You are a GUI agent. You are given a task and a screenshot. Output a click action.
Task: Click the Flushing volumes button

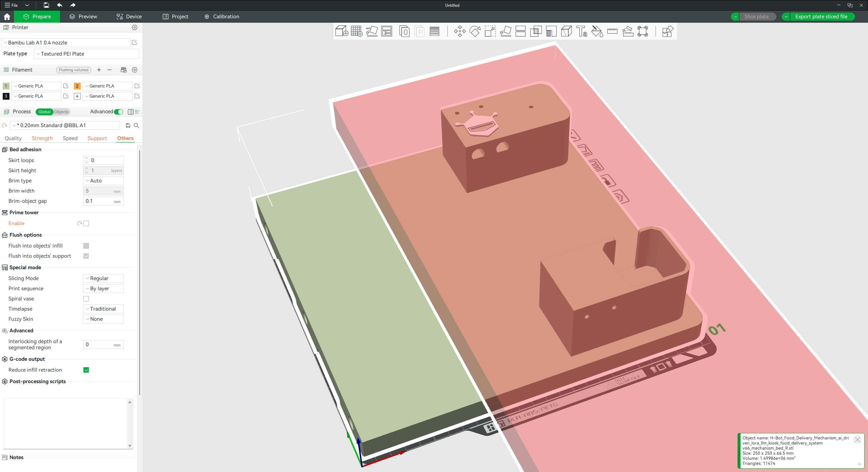coord(74,70)
